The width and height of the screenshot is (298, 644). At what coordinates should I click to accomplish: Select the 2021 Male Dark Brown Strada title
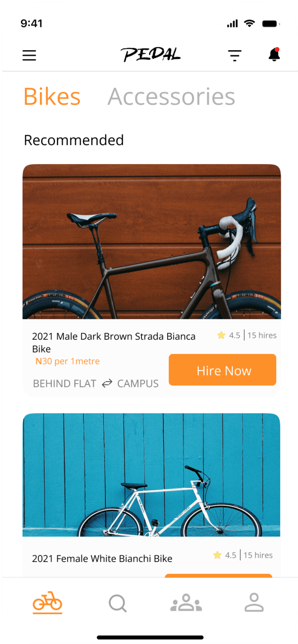click(114, 342)
